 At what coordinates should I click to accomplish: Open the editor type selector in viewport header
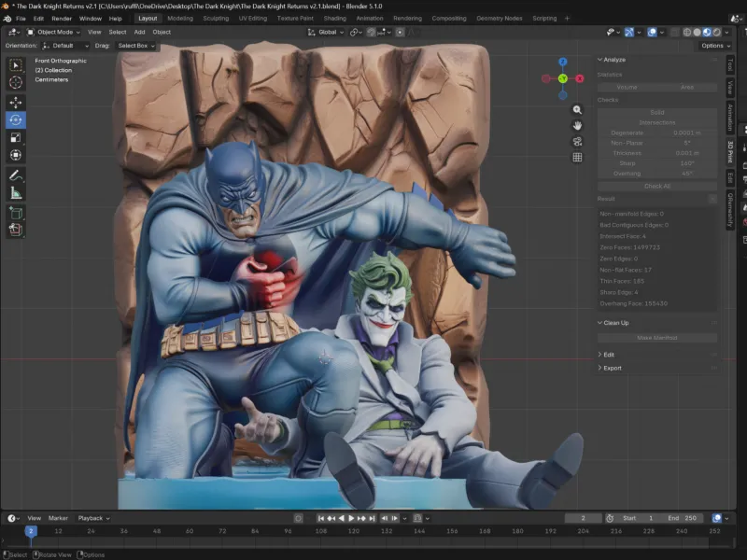[14, 32]
